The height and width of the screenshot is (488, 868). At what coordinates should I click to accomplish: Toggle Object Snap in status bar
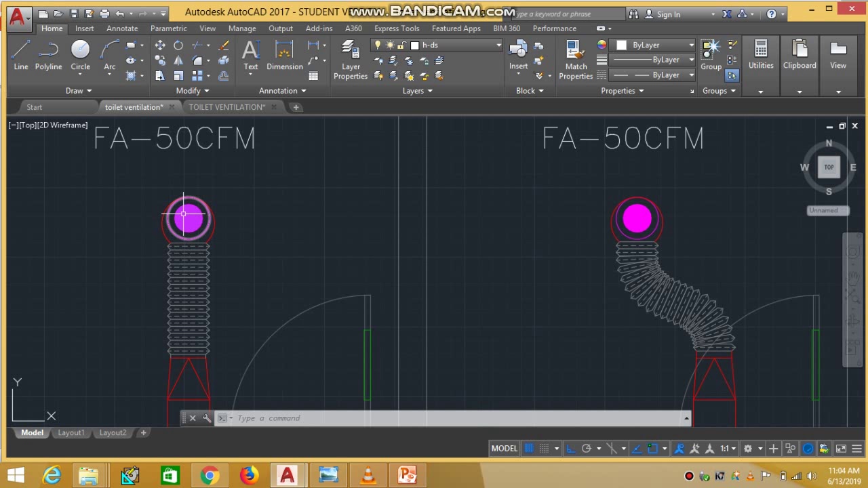click(652, 448)
